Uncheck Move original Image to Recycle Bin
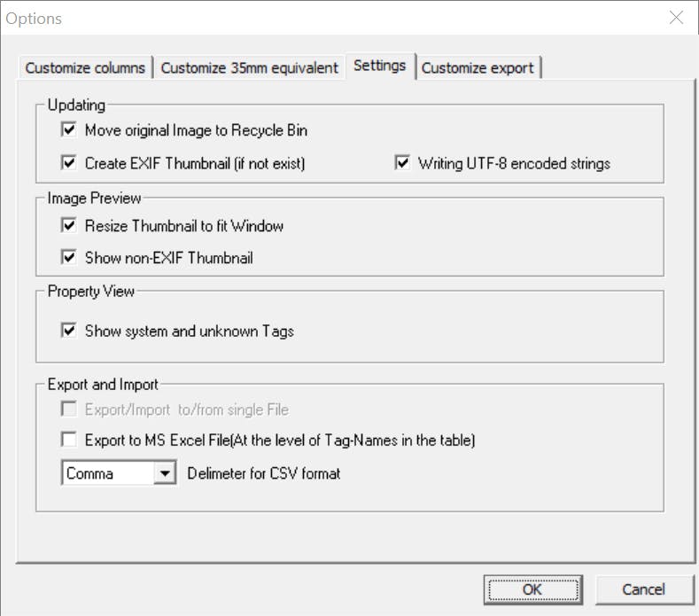 click(x=69, y=130)
